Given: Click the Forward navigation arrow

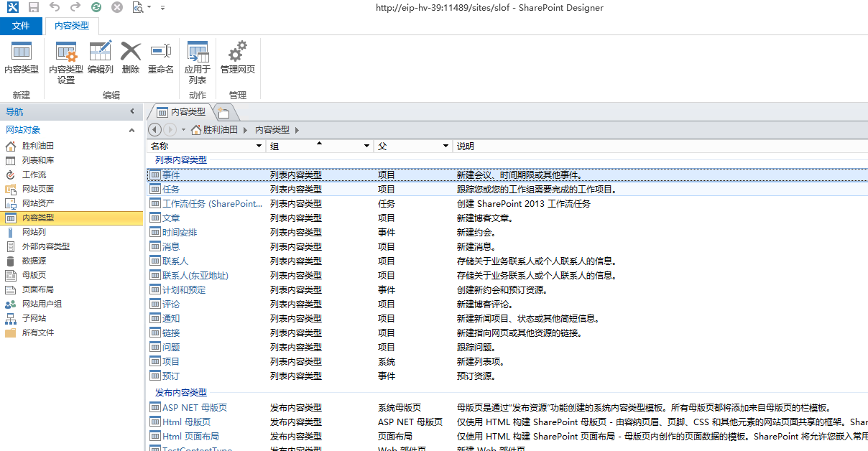Looking at the screenshot, I should (x=170, y=130).
